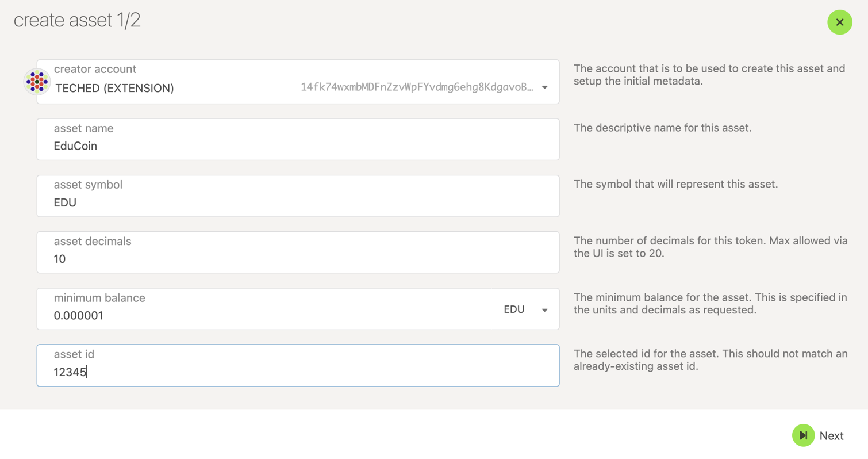Click the green Next step icon

[803, 435]
